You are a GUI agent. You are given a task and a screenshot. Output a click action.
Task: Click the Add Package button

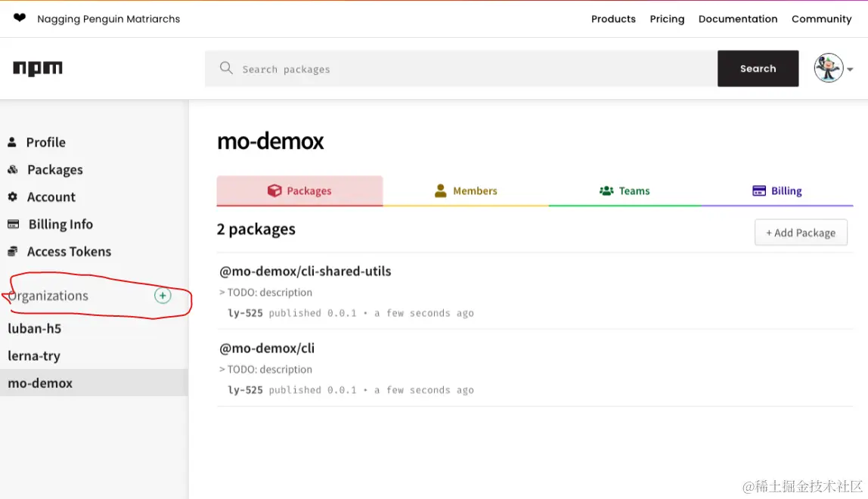coord(801,233)
